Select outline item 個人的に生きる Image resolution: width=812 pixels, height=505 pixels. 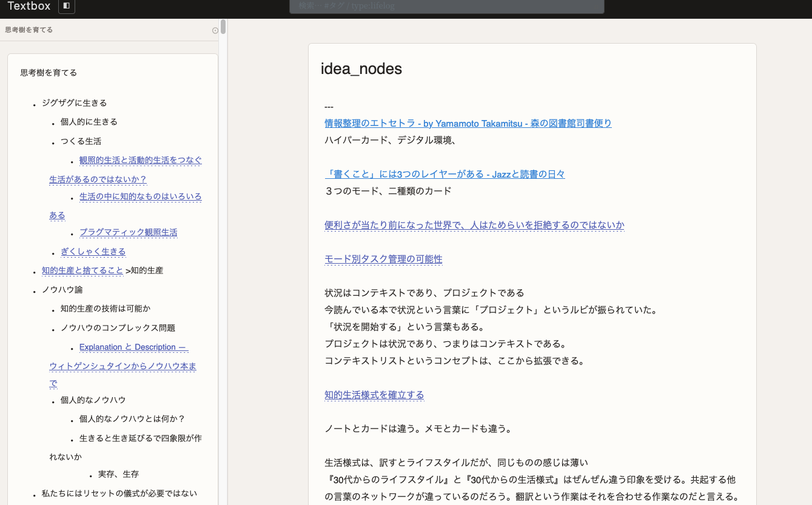click(x=89, y=122)
